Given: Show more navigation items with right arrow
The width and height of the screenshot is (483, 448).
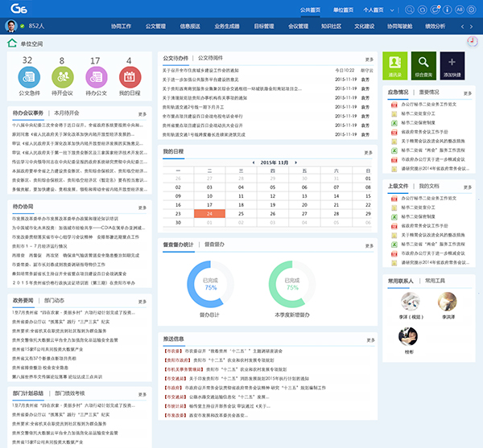Looking at the screenshot, I should (471, 27).
